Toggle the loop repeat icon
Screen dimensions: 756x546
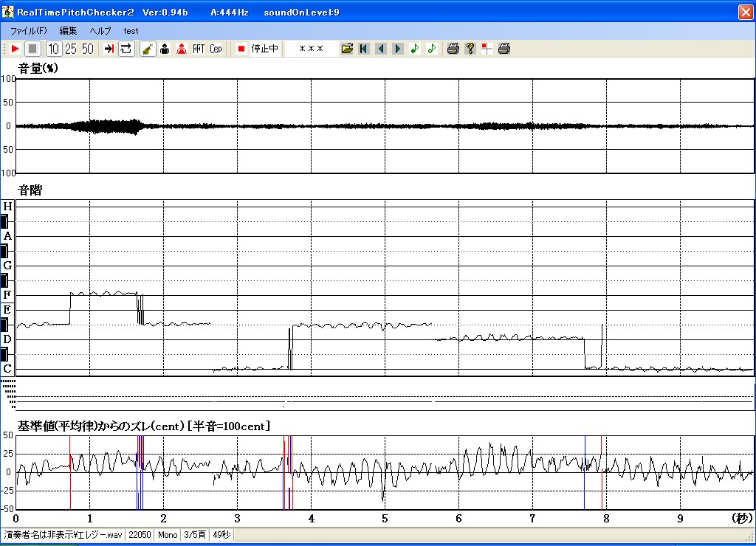point(126,49)
